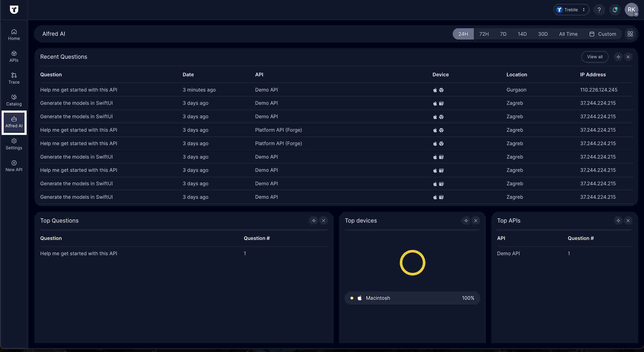Toggle Macintosh legend in Top devices
Viewport: 644px width, 352px height.
tap(412, 298)
